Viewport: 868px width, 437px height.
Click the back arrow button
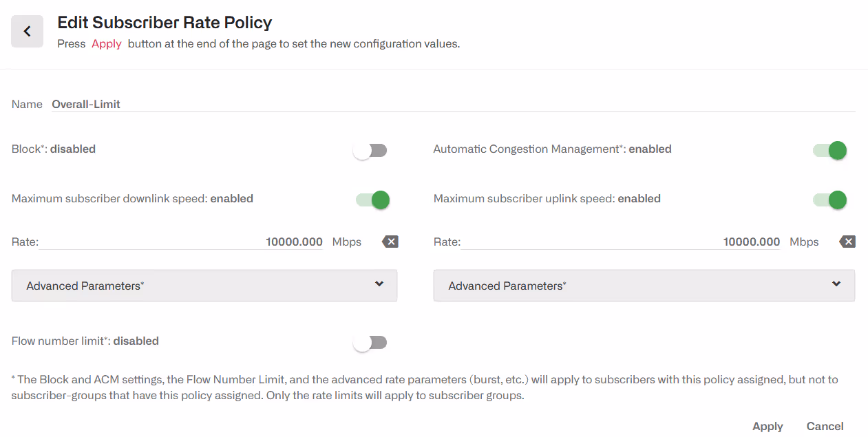(28, 32)
